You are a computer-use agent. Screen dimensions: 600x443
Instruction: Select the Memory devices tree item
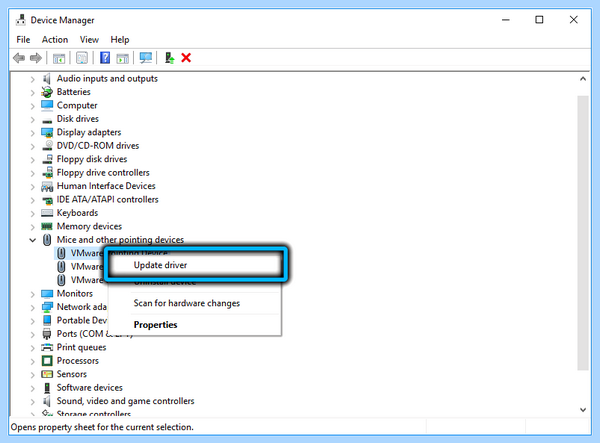89,226
